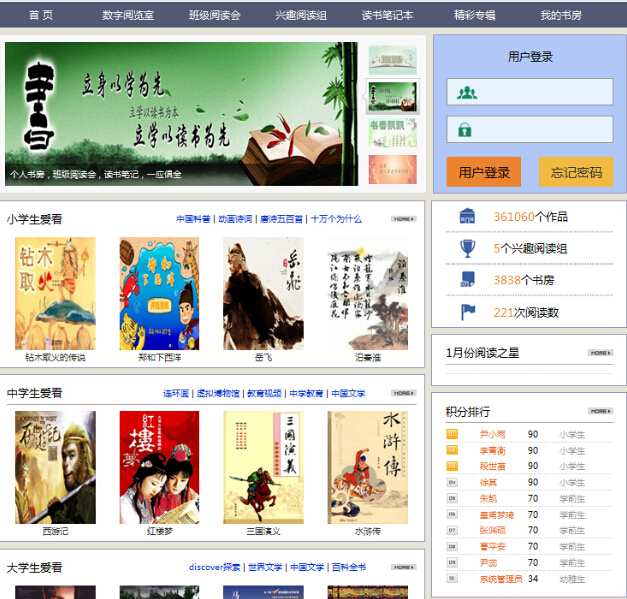Click the password input field

point(530,129)
